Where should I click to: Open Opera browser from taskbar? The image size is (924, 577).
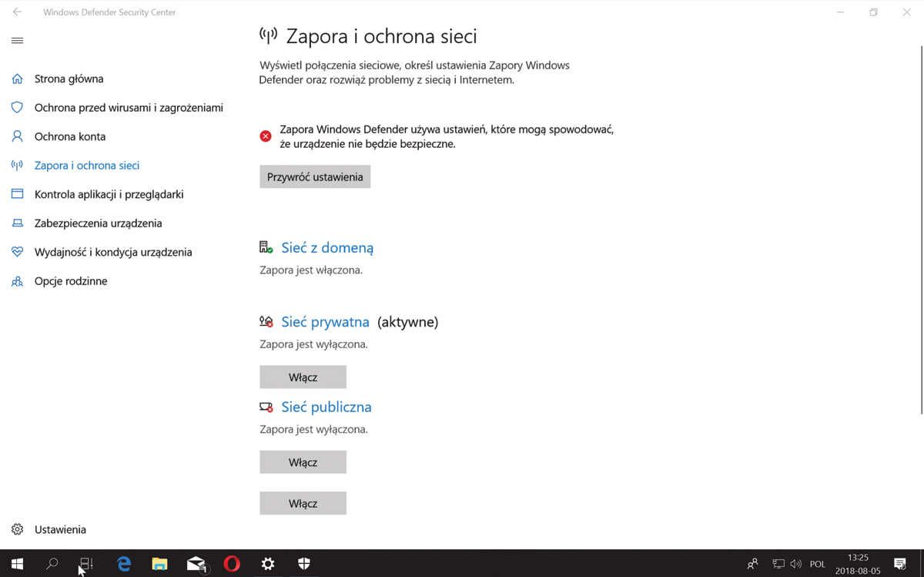[x=232, y=564]
